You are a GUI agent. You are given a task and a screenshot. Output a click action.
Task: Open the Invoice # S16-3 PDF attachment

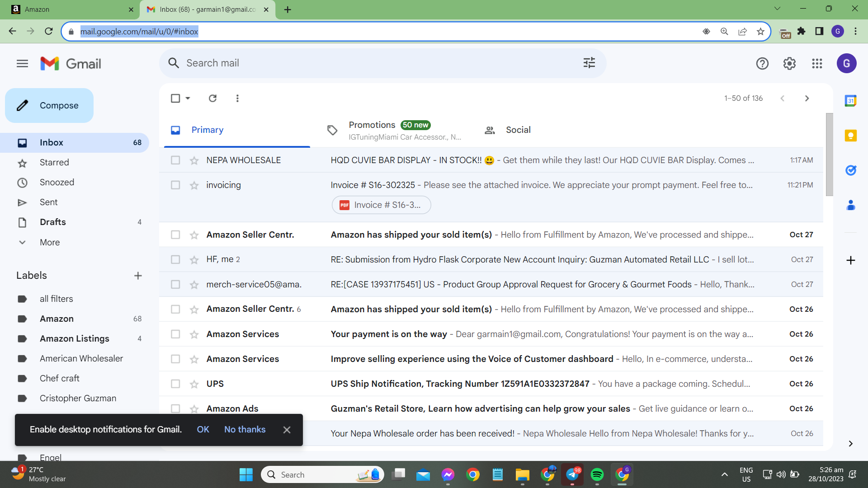(381, 205)
